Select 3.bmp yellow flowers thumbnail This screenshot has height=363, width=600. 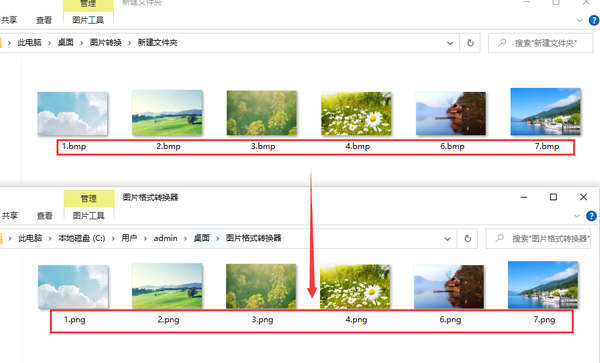tap(261, 113)
